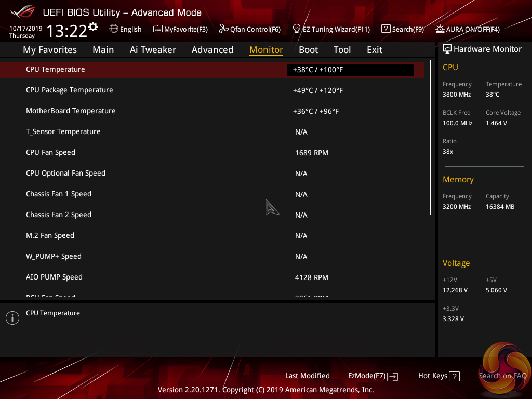Select CPU Fan Speed row
This screenshot has height=399, width=532.
click(x=212, y=153)
